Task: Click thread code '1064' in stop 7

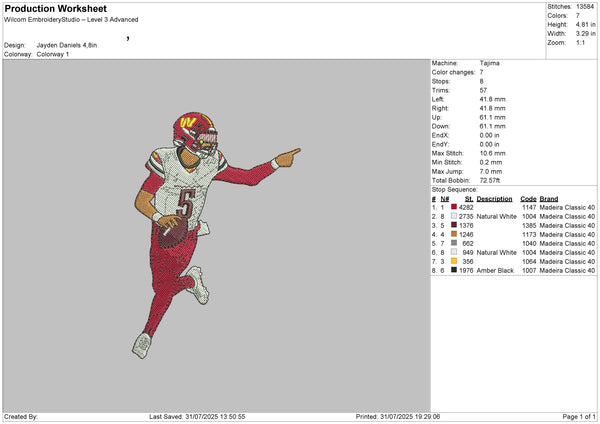Action: (x=529, y=261)
